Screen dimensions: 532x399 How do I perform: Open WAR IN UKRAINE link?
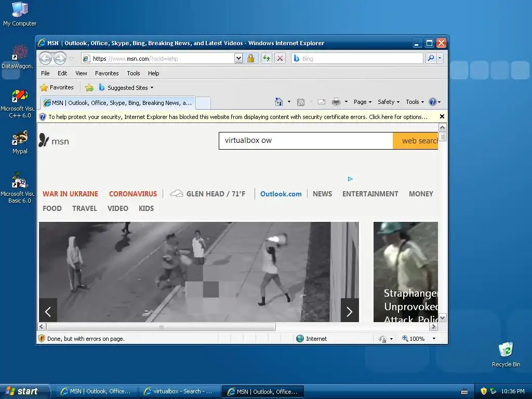(70, 194)
